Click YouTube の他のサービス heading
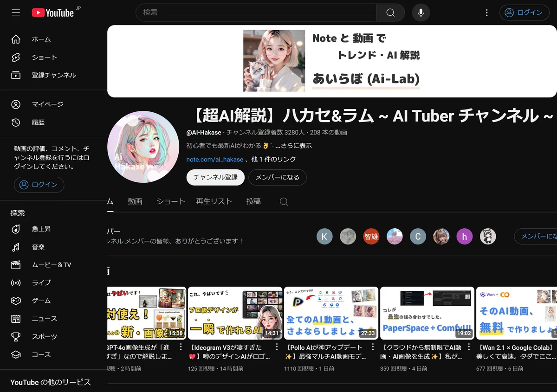557x392 pixels. 51,382
